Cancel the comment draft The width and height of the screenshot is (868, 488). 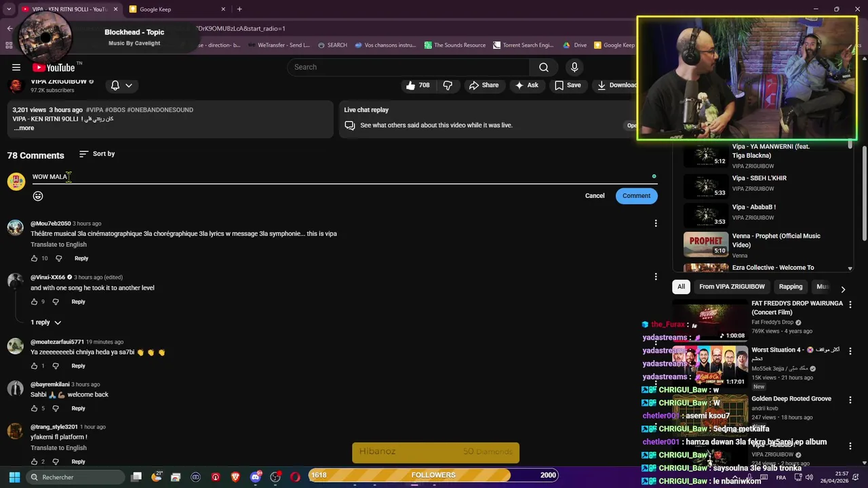point(595,196)
